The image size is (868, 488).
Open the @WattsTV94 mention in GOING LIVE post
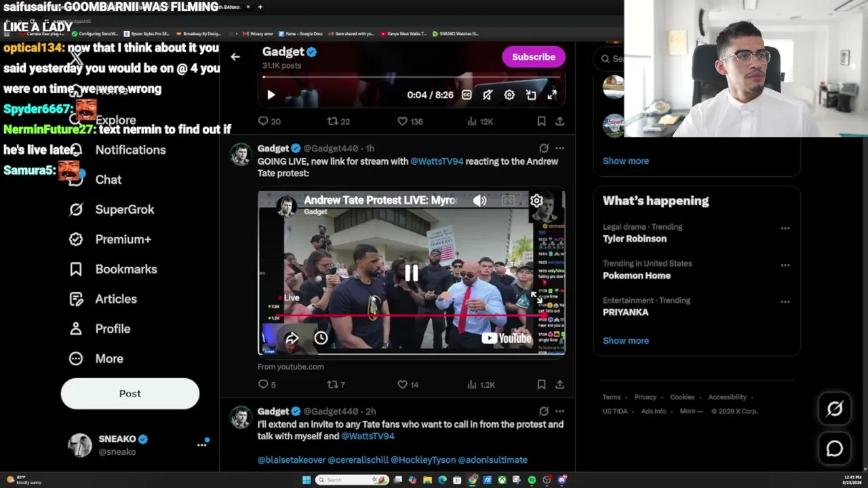pos(437,161)
